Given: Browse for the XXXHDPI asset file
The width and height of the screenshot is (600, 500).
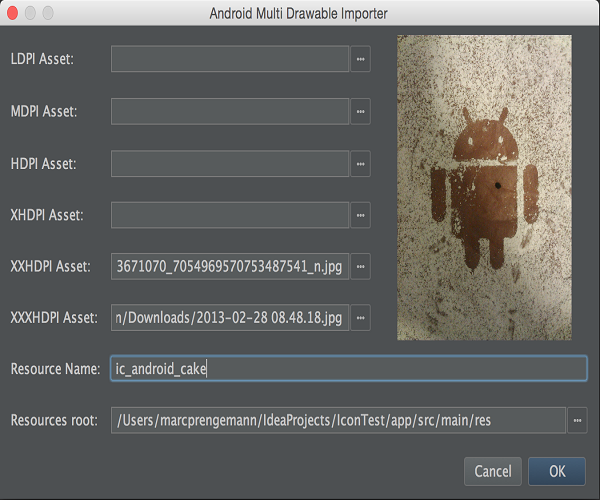Looking at the screenshot, I should click(360, 318).
